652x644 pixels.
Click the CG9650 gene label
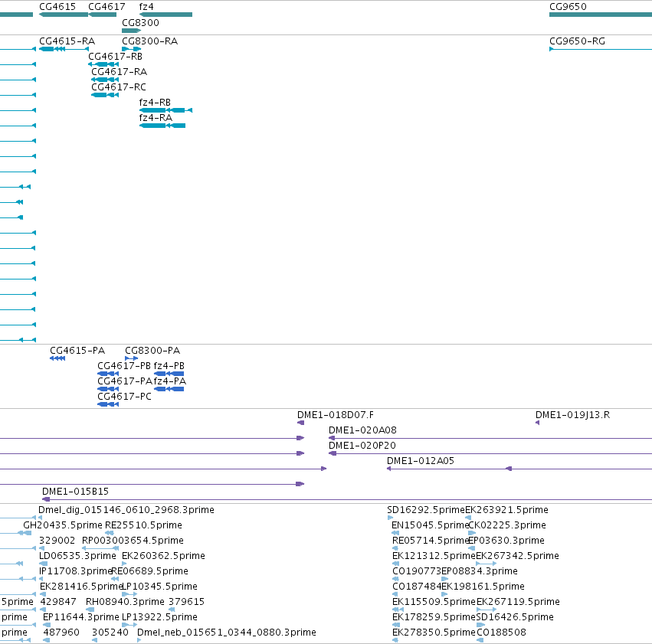point(568,7)
